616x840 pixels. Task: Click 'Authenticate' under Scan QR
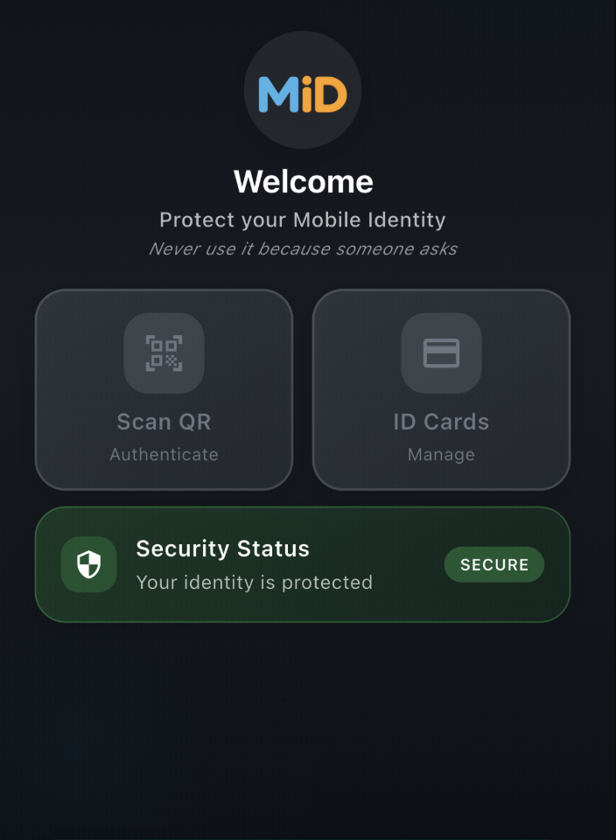164,455
